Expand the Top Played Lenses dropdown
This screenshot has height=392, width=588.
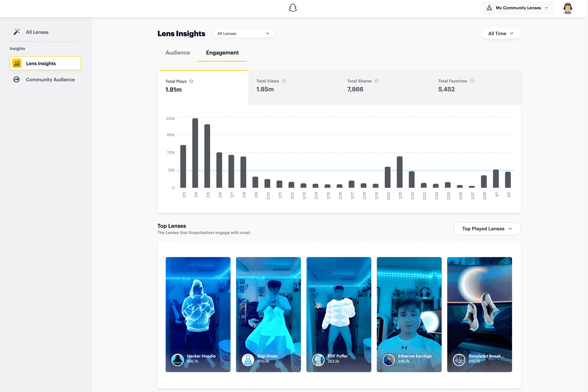click(487, 229)
